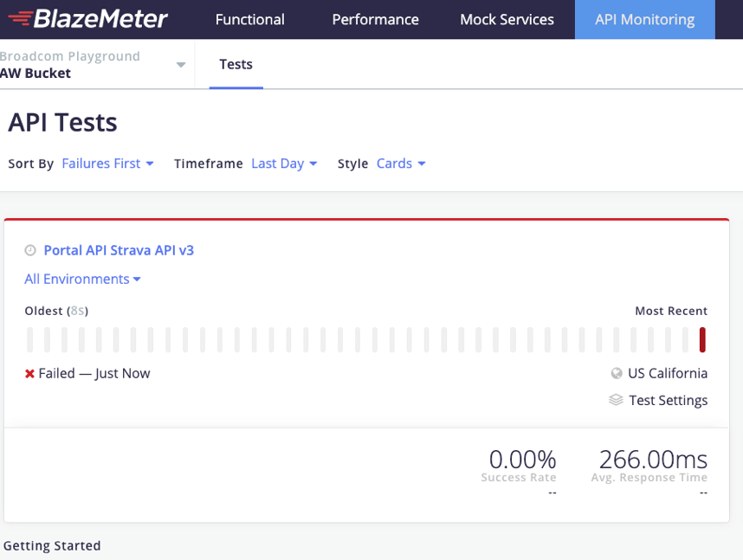The width and height of the screenshot is (743, 560).
Task: Open the Sort By Failures First dropdown
Action: coord(107,164)
